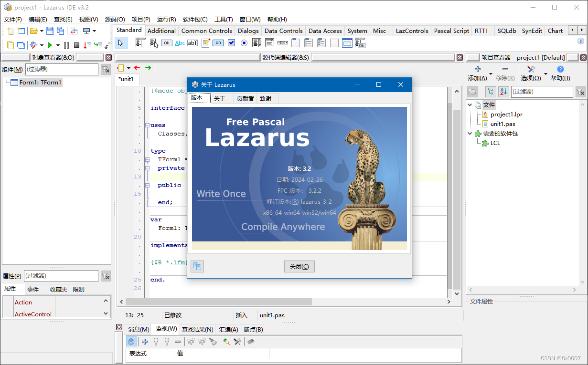
Task: Click the Step Over red arrow icon
Action: [x=87, y=45]
